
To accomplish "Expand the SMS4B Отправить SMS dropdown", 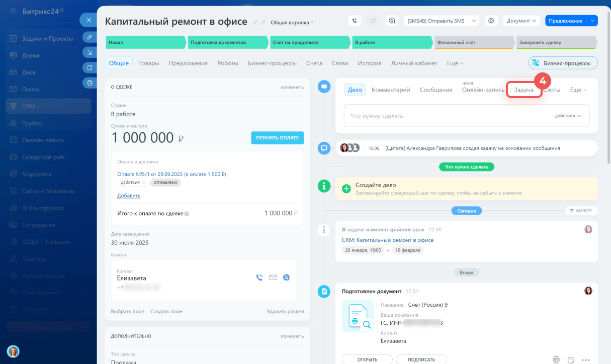I will click(x=473, y=21).
